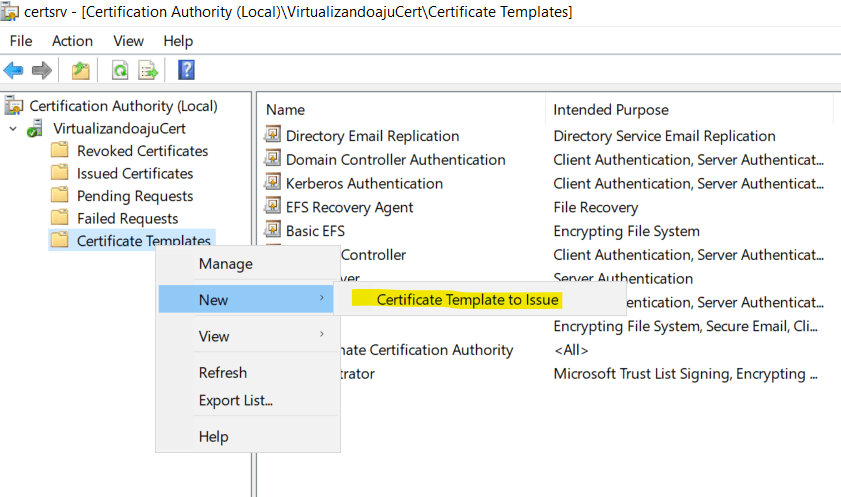841x497 pixels.
Task: Click the Back arrow toolbar icon
Action: point(14,70)
